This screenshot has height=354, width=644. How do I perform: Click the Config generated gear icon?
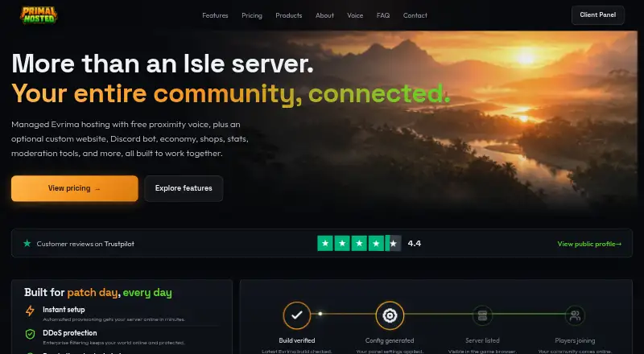tap(390, 315)
